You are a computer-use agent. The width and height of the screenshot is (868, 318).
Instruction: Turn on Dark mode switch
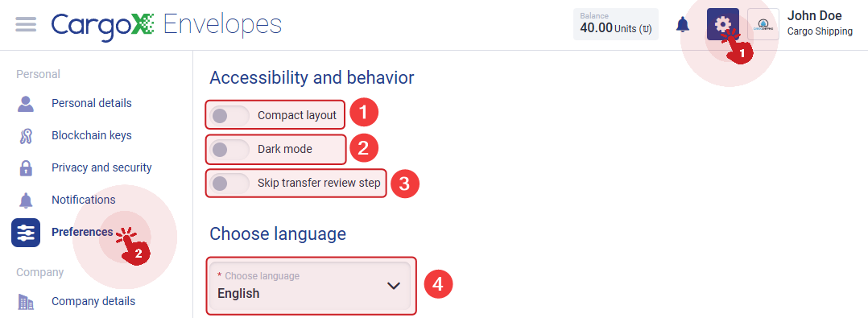click(x=229, y=149)
